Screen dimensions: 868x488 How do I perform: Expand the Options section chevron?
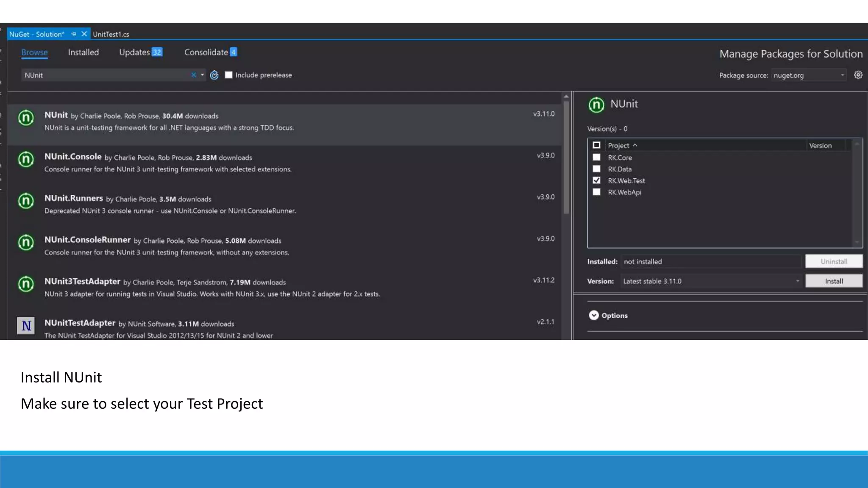point(594,316)
